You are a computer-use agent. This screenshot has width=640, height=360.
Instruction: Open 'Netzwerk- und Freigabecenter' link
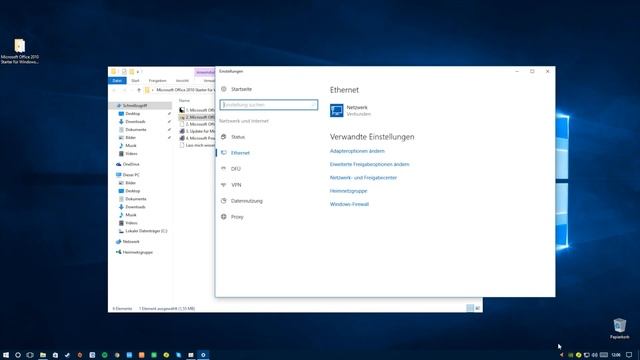363,178
